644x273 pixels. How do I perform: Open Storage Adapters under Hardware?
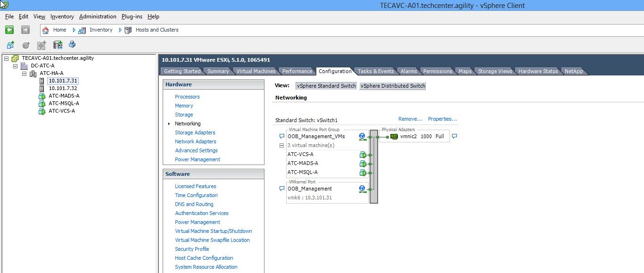coord(195,132)
